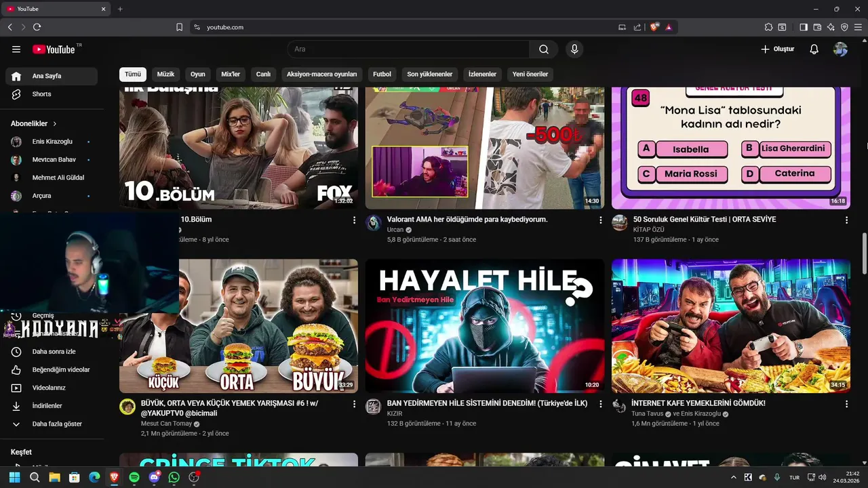Open Brave Wallet icon

[817, 27]
